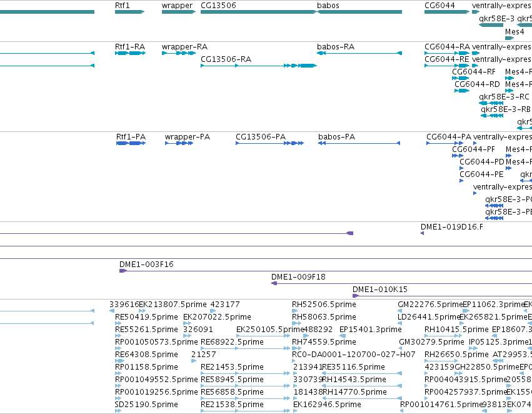Click the Rtf1-RA transcript label

pos(130,47)
